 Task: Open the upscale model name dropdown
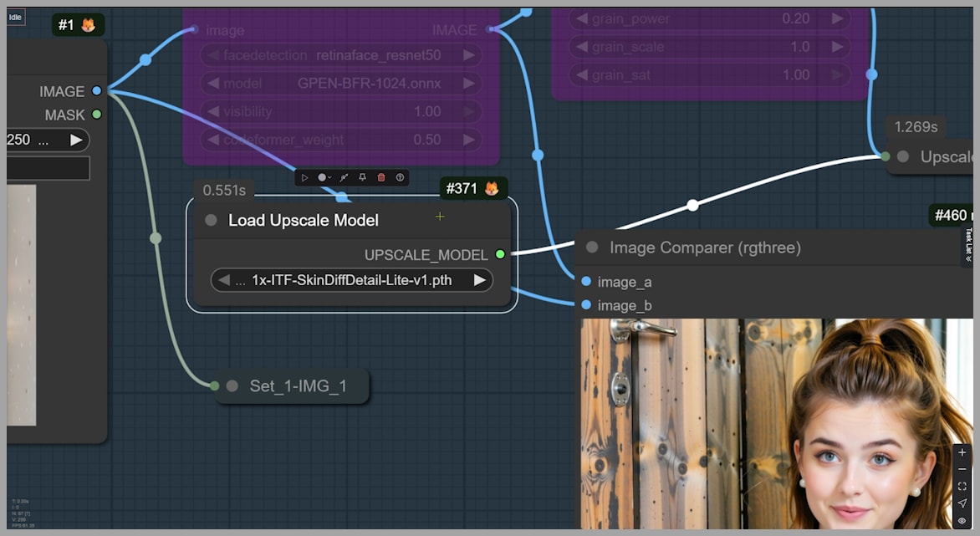tap(351, 280)
